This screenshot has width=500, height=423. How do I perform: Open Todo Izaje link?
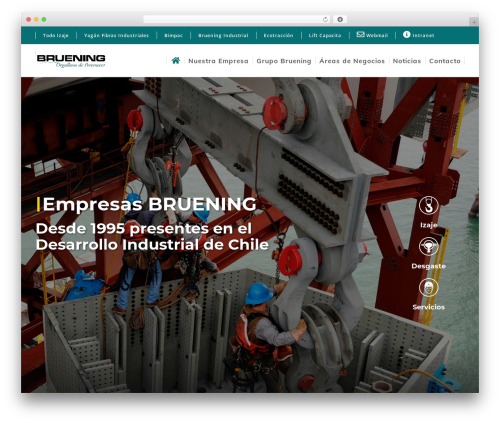click(x=56, y=35)
